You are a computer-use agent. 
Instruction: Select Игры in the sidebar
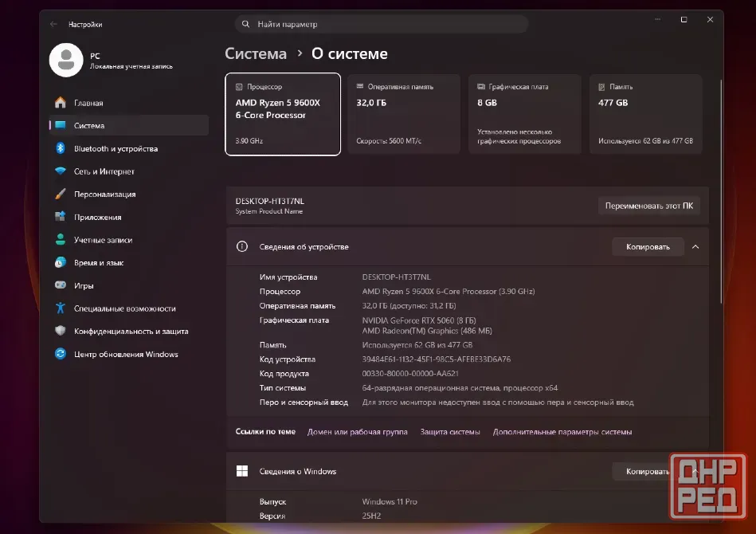[129, 285]
